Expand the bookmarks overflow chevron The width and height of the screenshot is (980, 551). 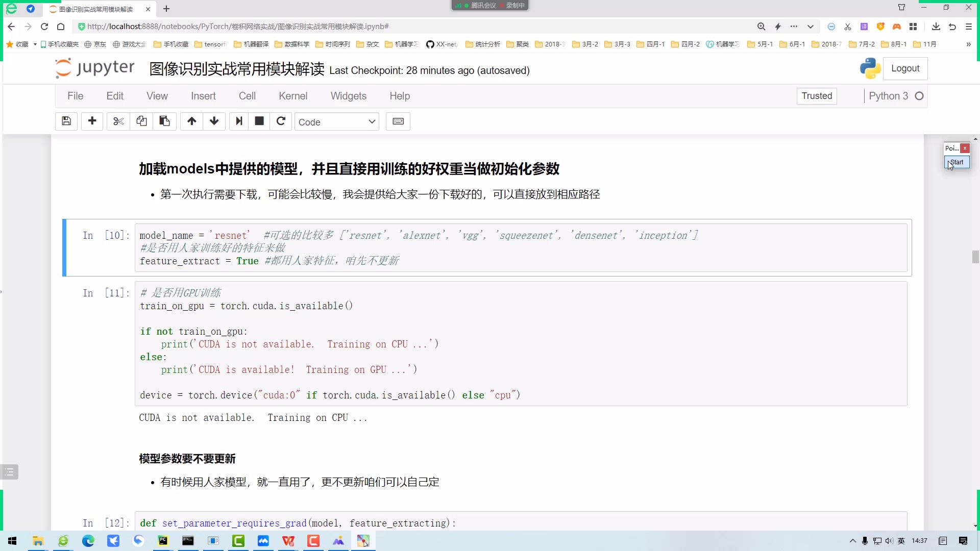point(968,44)
